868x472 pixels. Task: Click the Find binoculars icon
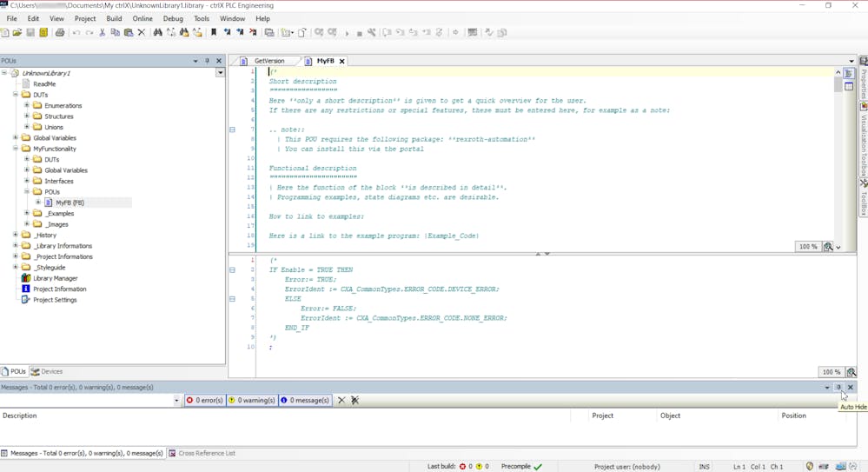click(x=157, y=33)
